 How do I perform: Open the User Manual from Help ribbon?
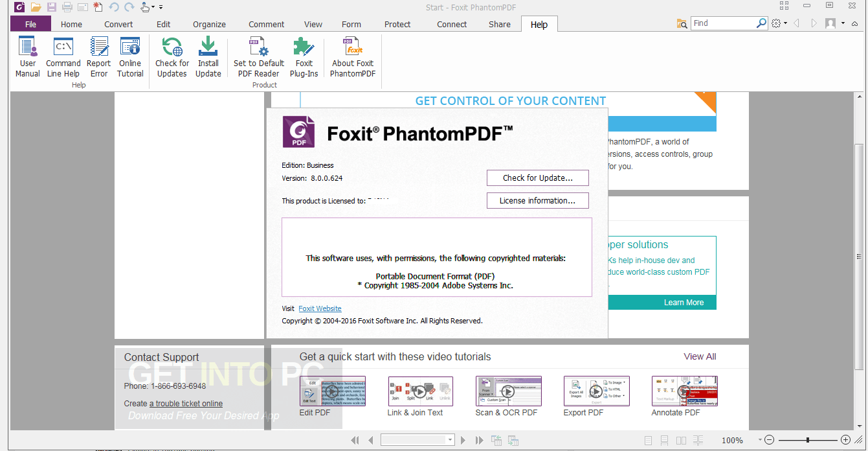(x=27, y=56)
